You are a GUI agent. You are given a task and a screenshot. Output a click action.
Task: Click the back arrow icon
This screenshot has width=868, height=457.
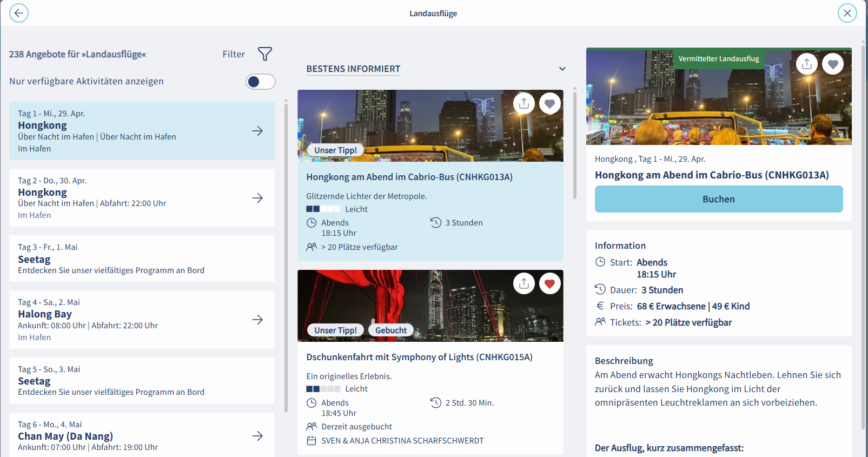[x=19, y=13]
